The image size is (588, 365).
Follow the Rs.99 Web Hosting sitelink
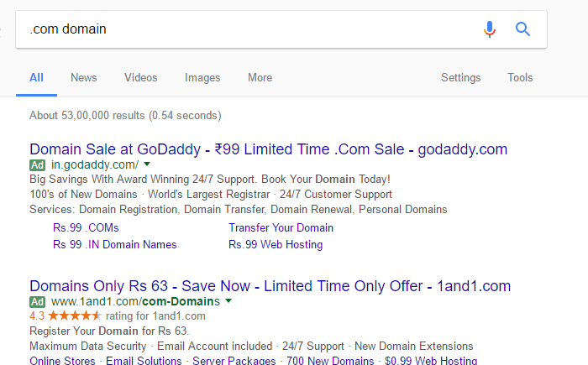point(276,245)
